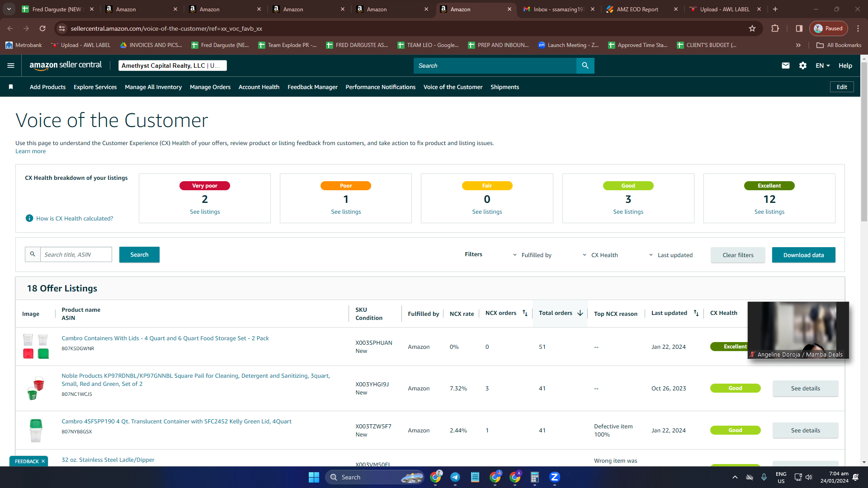Sort by NCX orders arrows icon

click(525, 313)
